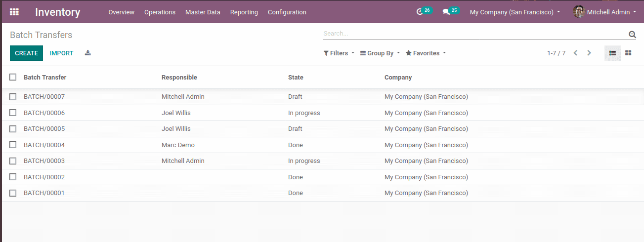This screenshot has height=242, width=644.
Task: Go to next page arrow
Action: (x=589, y=53)
